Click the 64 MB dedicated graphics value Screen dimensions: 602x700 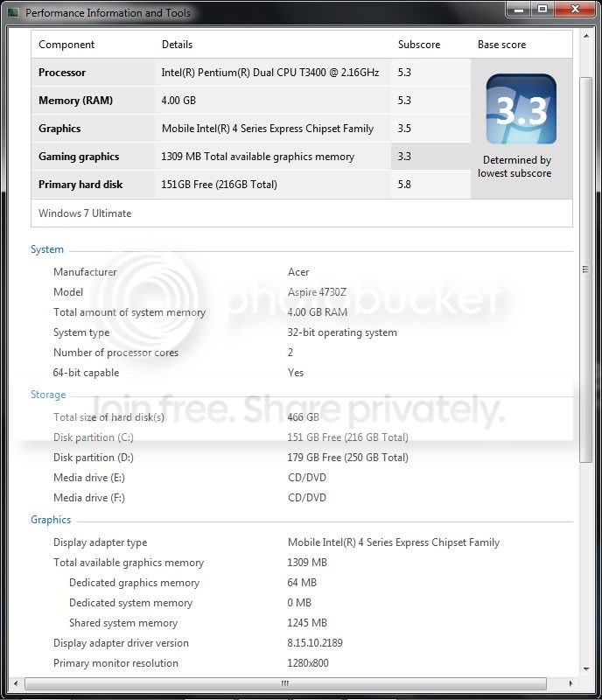coord(302,583)
